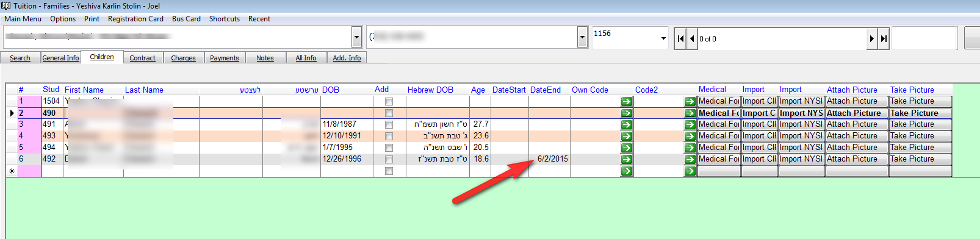Switch to the Payments tab
The height and width of the screenshot is (239, 980).
point(225,58)
